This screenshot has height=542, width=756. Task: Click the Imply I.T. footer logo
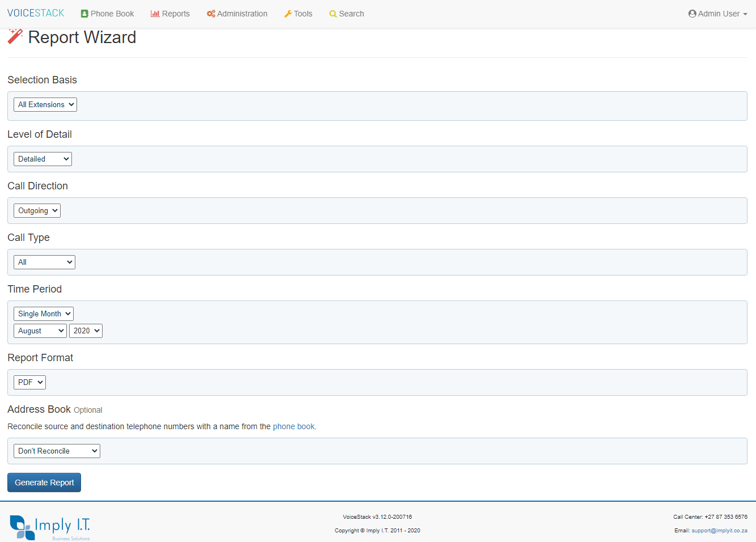(50, 527)
